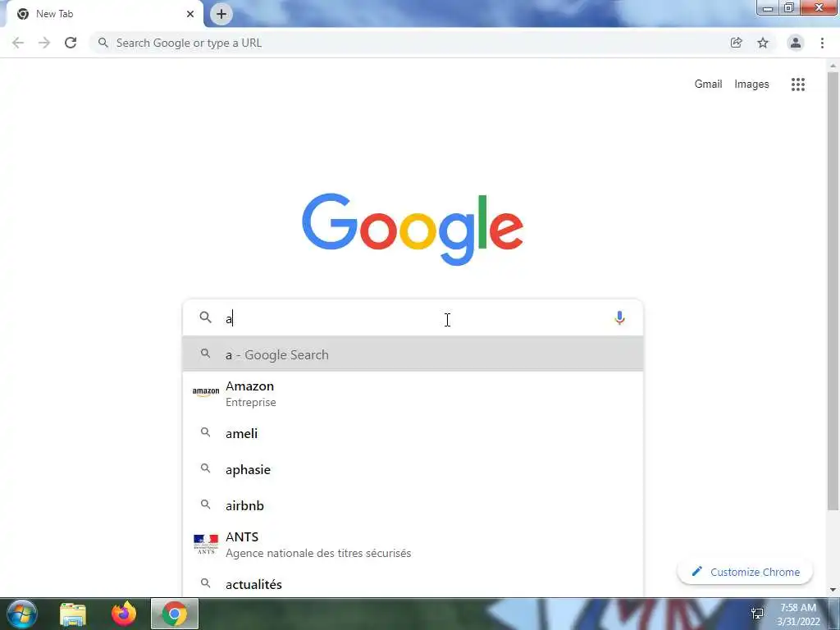
Task: Reload the current page
Action: [x=71, y=43]
